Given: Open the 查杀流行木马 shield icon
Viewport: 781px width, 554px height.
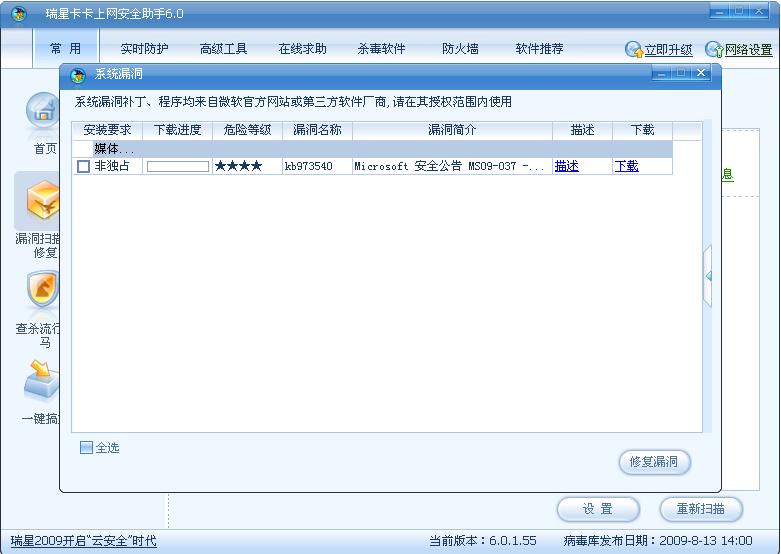Looking at the screenshot, I should [x=43, y=289].
